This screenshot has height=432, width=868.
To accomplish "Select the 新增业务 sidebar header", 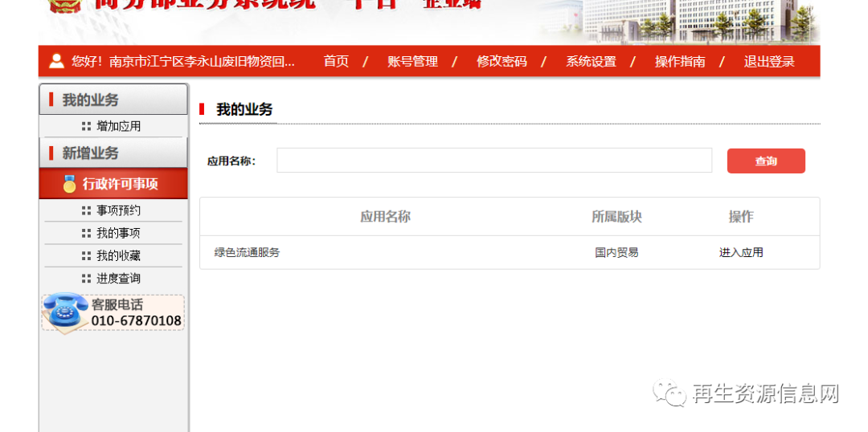I will click(113, 153).
